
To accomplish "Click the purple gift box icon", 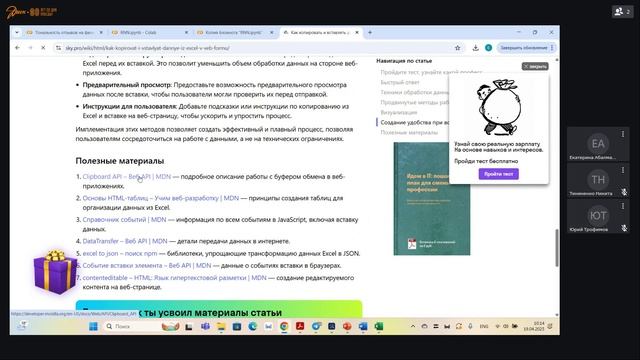I will click(55, 272).
